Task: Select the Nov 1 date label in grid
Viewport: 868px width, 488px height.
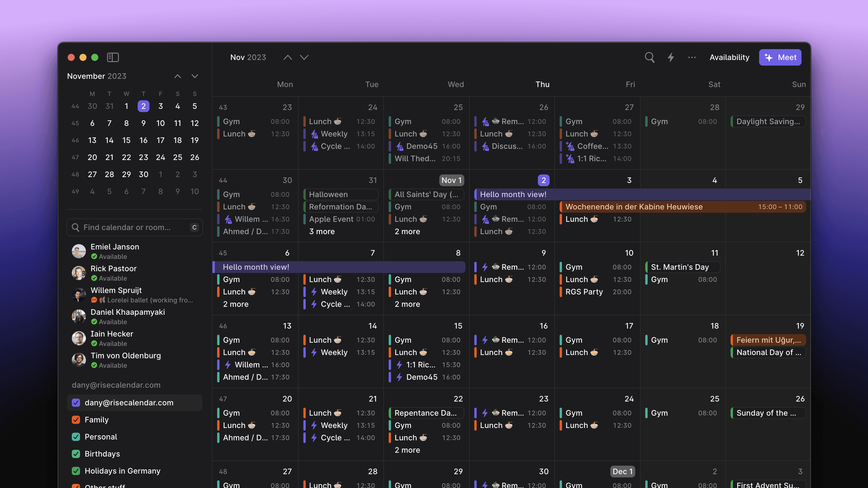Action: click(452, 181)
